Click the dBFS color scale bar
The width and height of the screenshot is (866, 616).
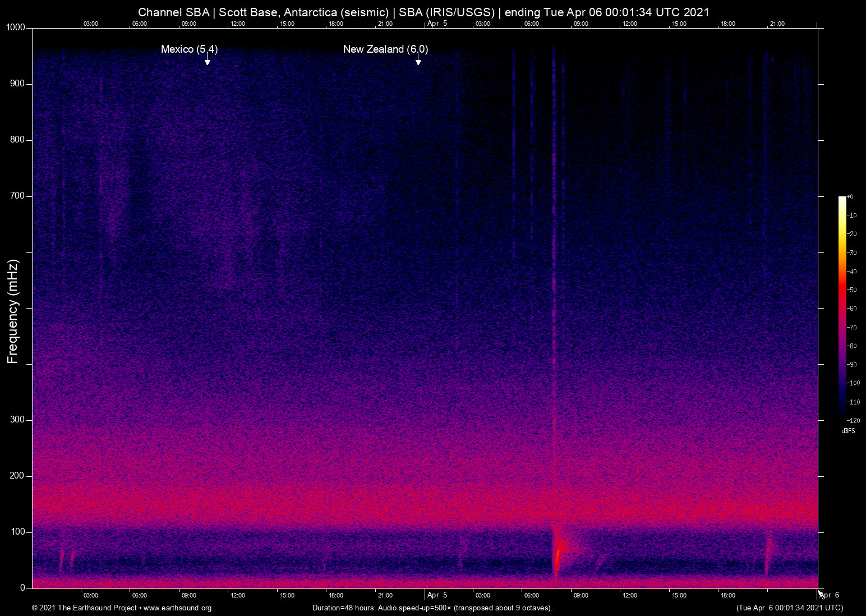click(842, 307)
